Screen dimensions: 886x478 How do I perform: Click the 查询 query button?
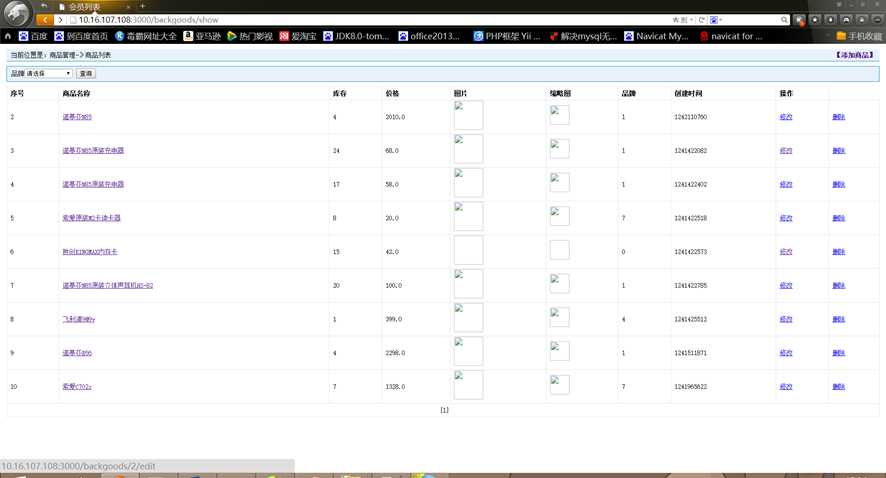pos(86,73)
